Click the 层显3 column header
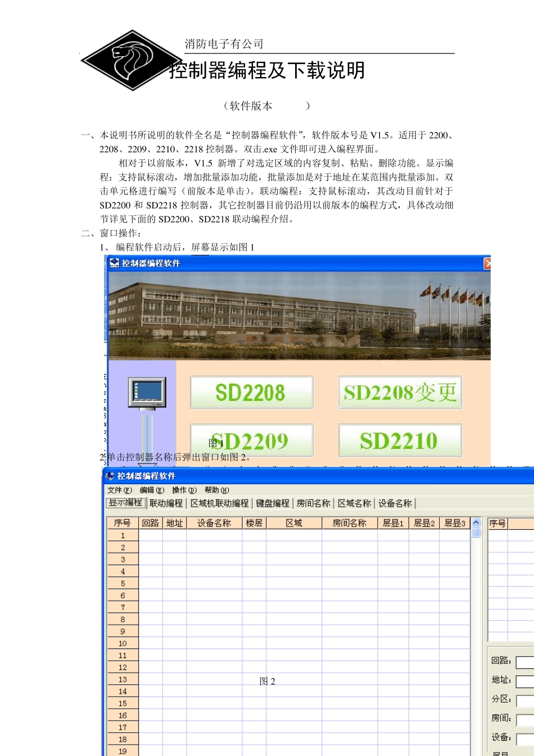The width and height of the screenshot is (534, 756). [455, 523]
